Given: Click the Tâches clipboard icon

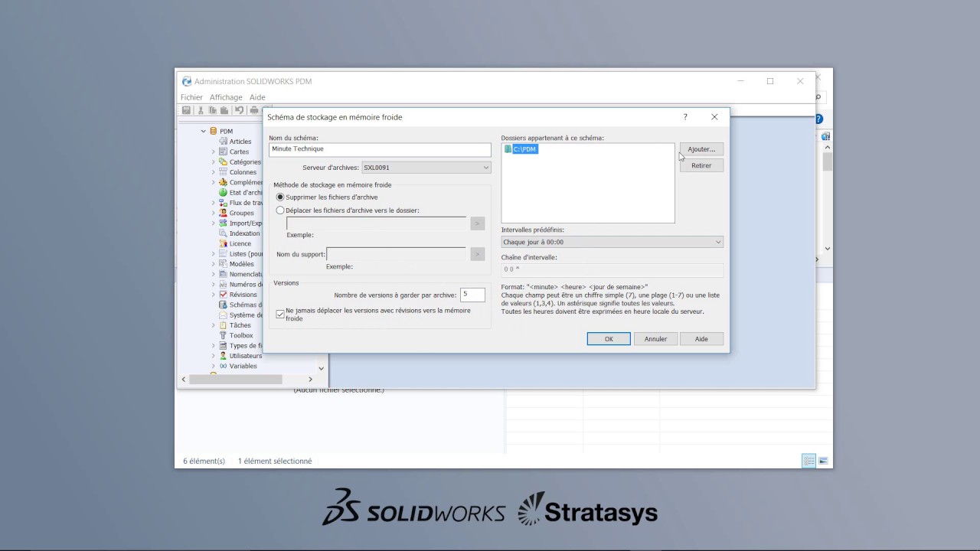Looking at the screenshot, I should click(224, 325).
